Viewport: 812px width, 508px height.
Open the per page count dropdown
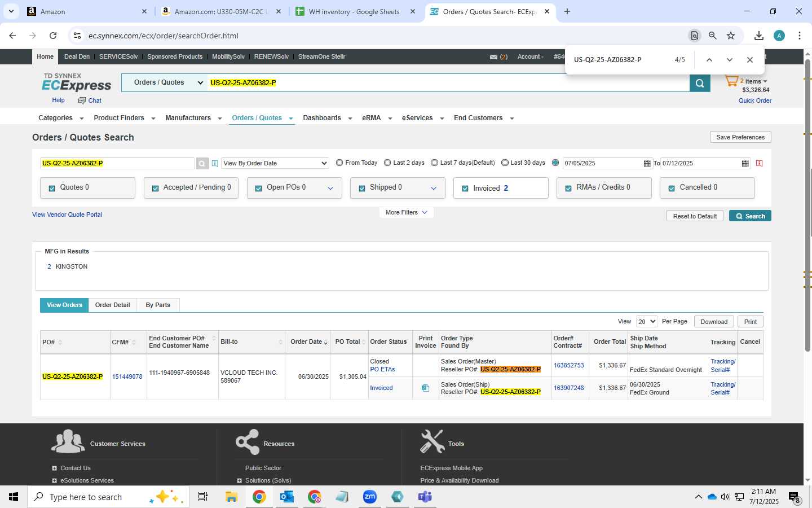point(646,322)
